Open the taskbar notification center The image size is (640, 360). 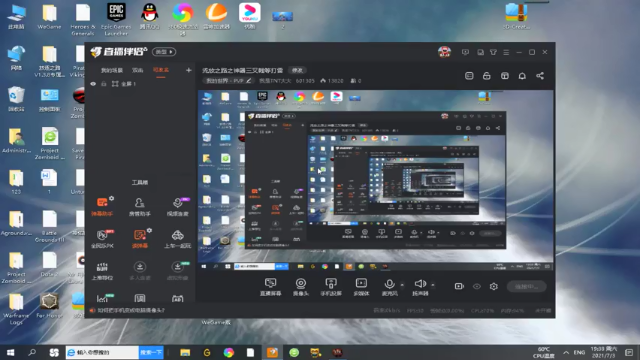pyautogui.click(x=629, y=352)
